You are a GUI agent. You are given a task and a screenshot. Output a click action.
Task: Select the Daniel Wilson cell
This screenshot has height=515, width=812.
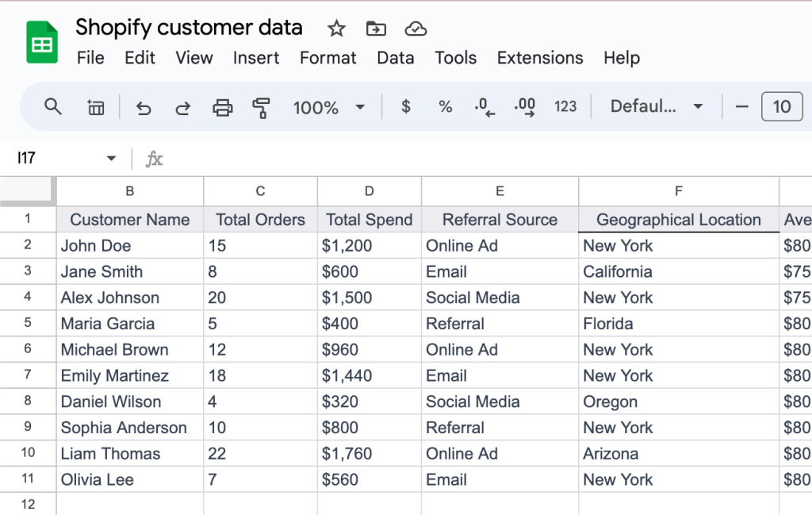pyautogui.click(x=130, y=401)
